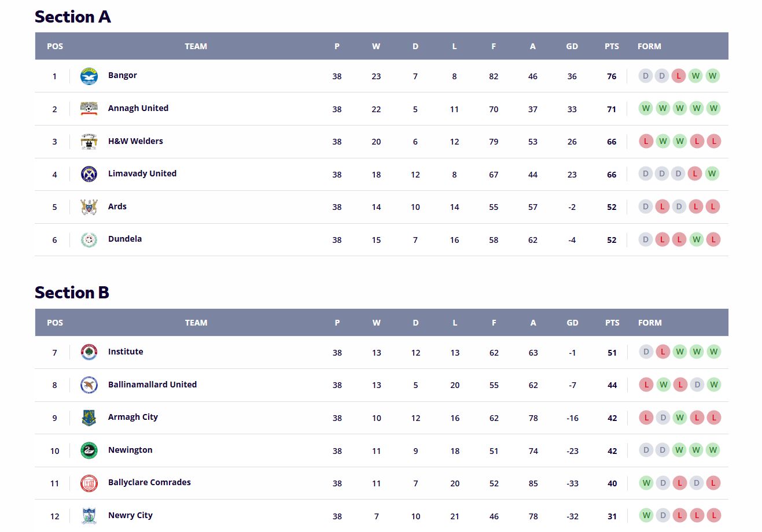Click the Bangor club crest
This screenshot has width=762, height=532.
point(89,76)
